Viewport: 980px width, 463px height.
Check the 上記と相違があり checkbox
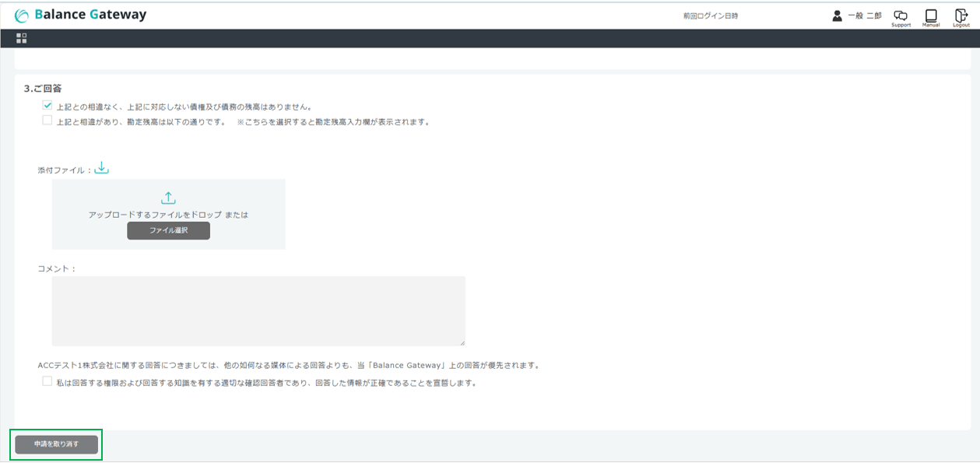coord(47,121)
